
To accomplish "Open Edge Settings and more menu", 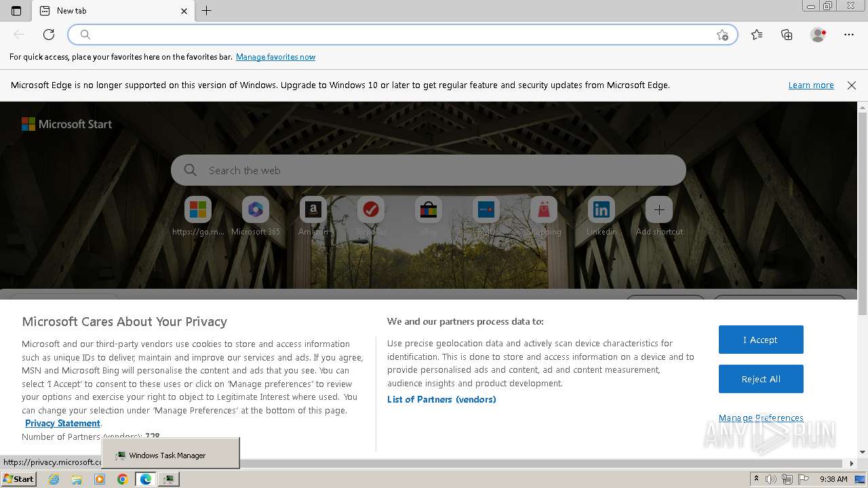I will [849, 35].
